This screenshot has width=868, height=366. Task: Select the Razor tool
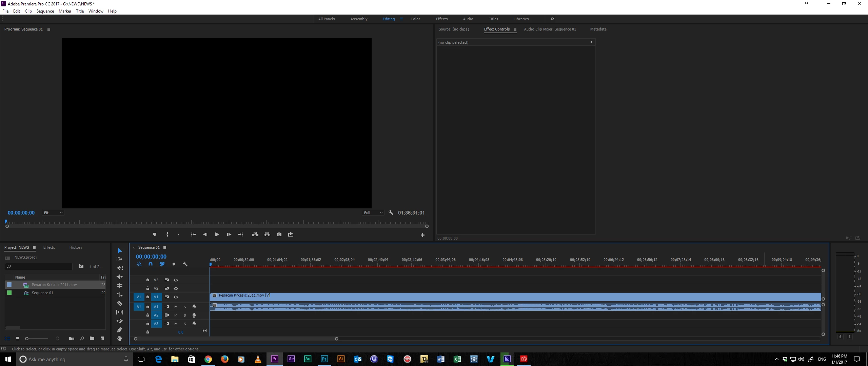pos(120,303)
